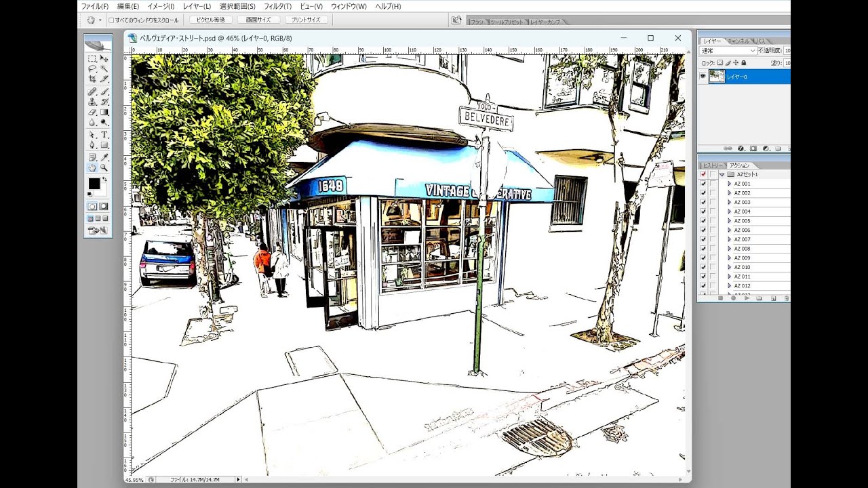This screenshot has height=488, width=868.
Task: Play the selected action
Action: [x=747, y=298]
